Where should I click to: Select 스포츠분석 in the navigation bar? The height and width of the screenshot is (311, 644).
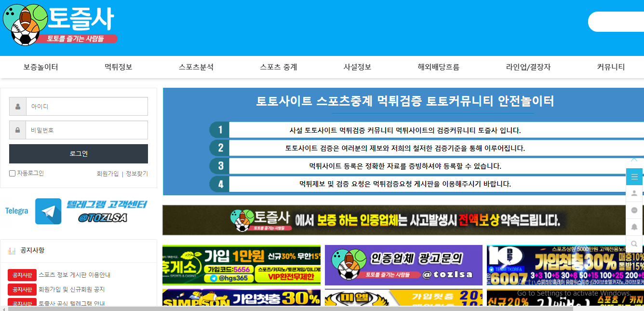click(196, 67)
